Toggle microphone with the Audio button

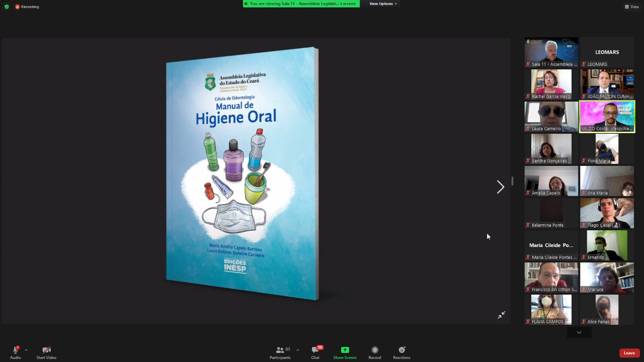16,350
